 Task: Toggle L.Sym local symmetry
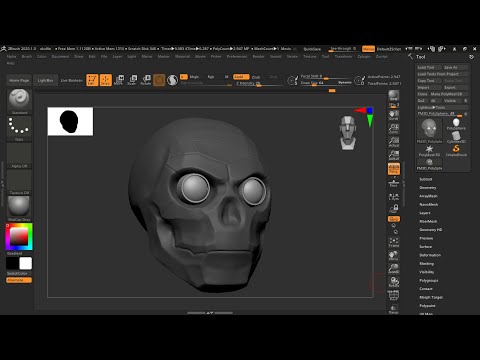pyautogui.click(x=394, y=197)
